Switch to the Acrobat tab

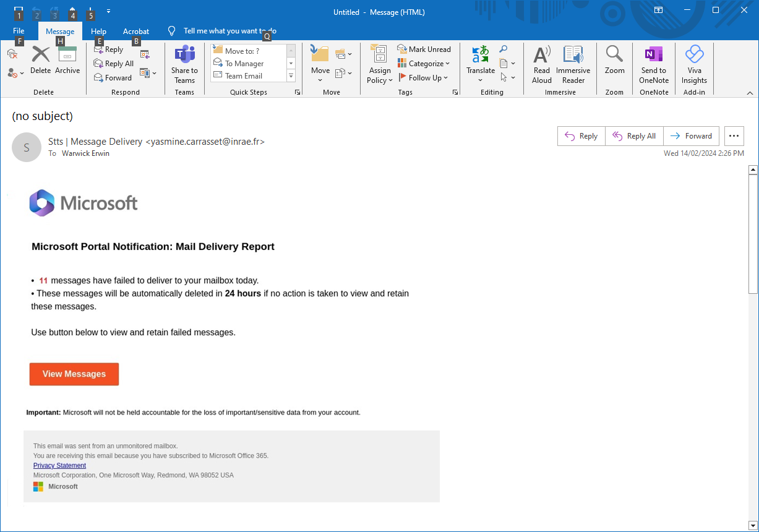tap(135, 31)
